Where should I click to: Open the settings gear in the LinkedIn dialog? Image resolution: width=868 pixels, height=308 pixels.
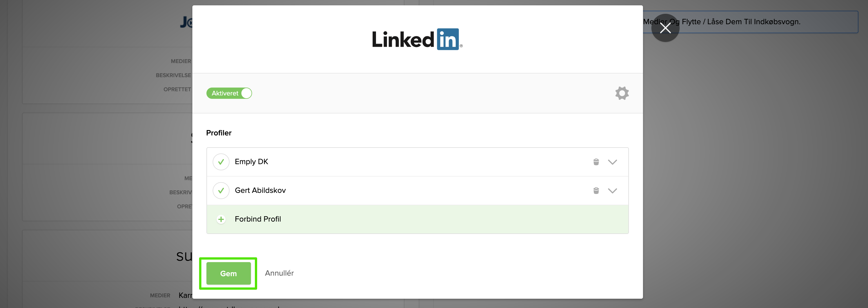tap(622, 93)
